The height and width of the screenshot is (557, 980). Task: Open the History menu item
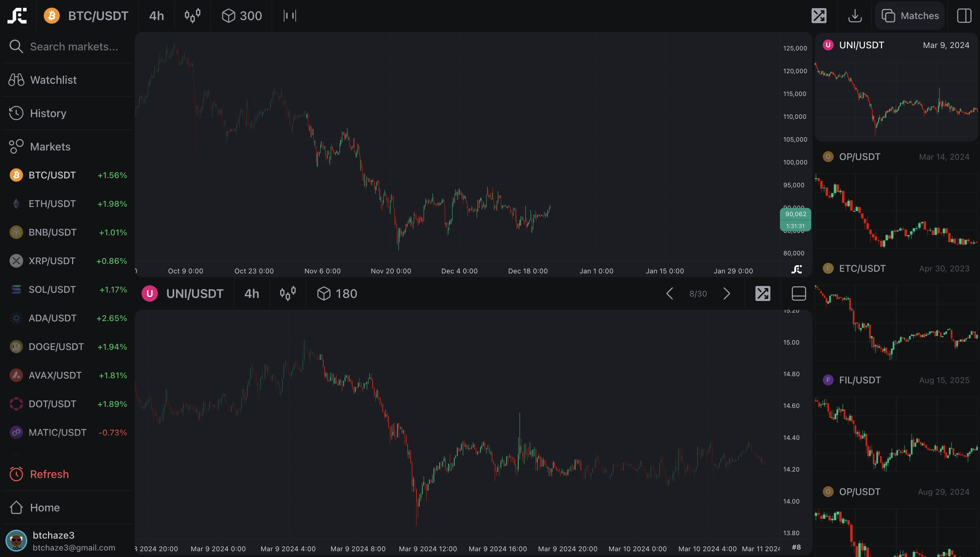click(48, 113)
